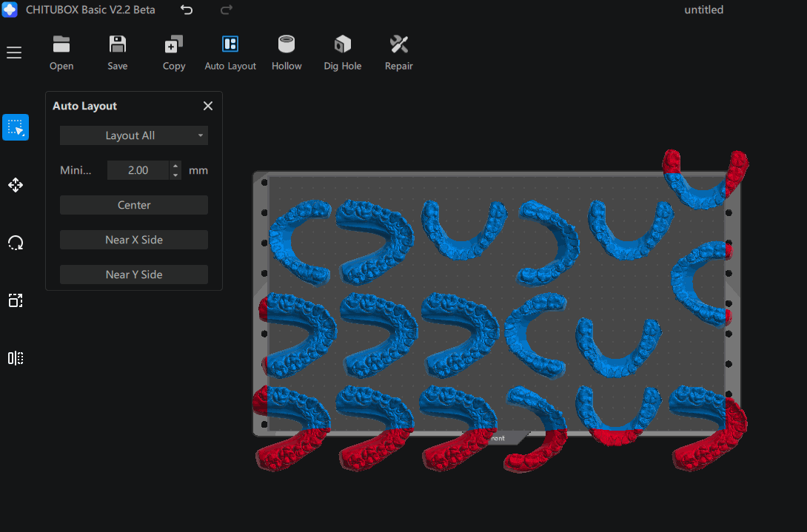This screenshot has width=807, height=532.
Task: Click the minimum distance input field
Action: pos(138,170)
